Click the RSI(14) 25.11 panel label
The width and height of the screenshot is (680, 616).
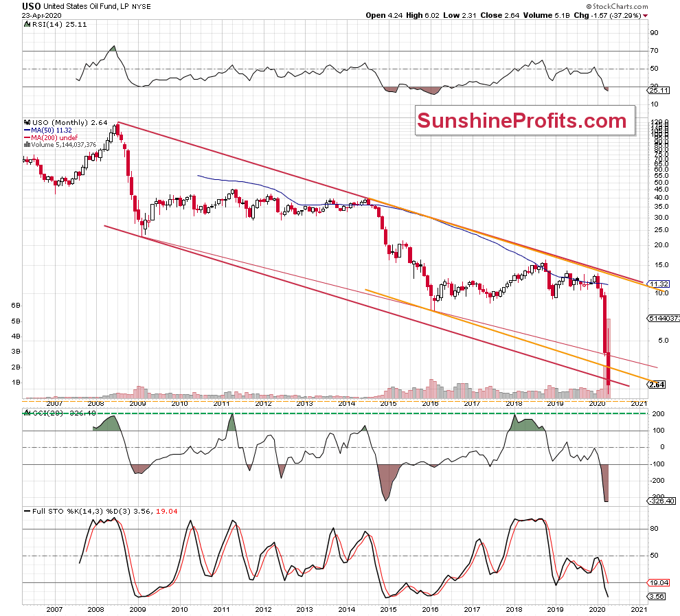click(59, 25)
